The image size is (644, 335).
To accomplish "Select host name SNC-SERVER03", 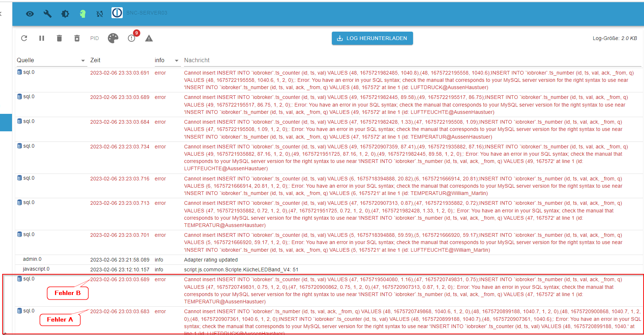I will [x=147, y=13].
